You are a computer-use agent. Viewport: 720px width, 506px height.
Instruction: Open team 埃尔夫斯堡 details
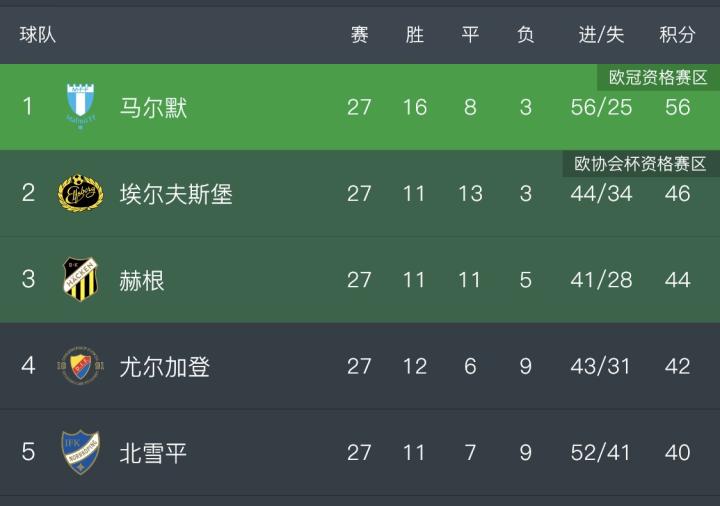[x=175, y=193]
